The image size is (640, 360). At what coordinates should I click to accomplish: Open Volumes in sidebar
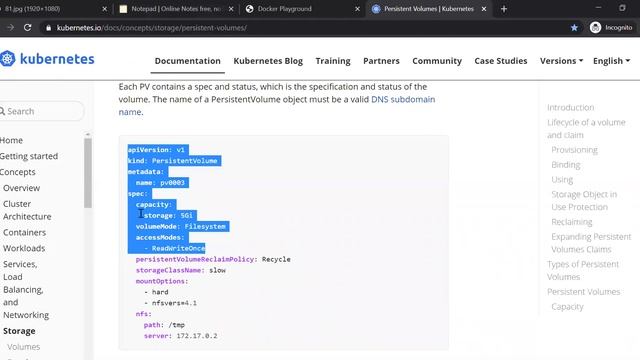coord(24,347)
